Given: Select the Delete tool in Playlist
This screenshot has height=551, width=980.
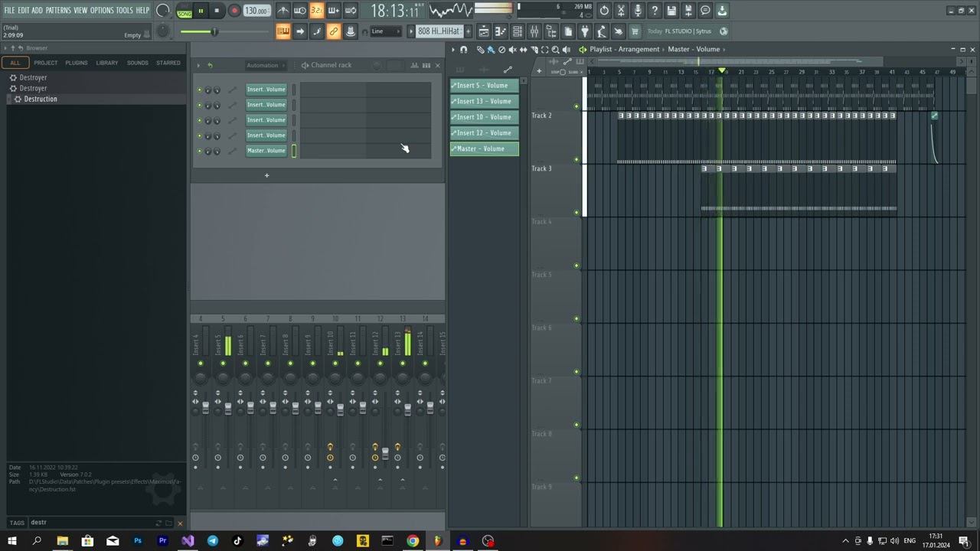Looking at the screenshot, I should [x=501, y=49].
